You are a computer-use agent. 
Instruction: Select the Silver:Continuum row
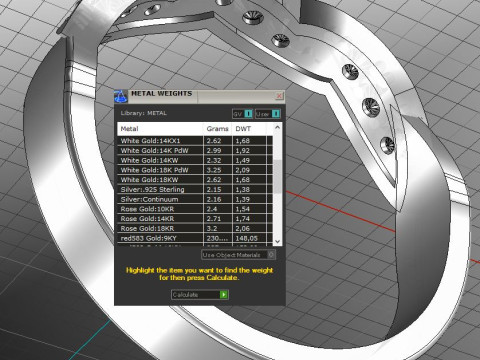click(x=195, y=199)
